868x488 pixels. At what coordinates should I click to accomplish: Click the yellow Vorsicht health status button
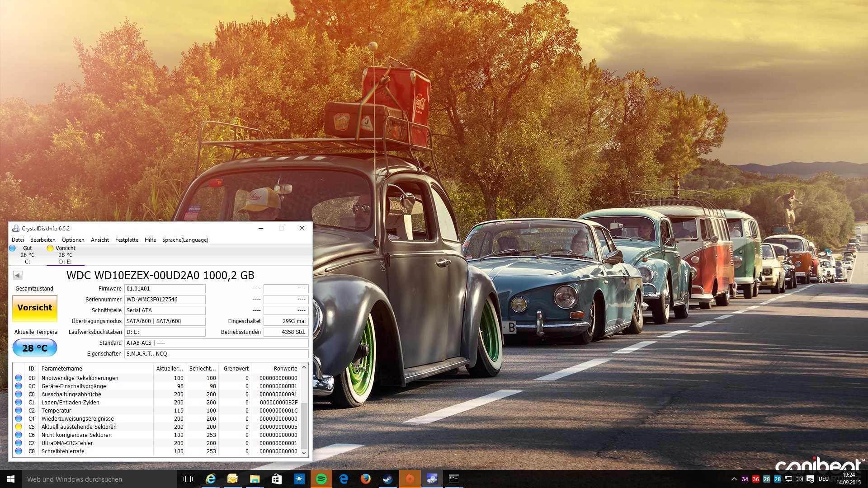35,308
